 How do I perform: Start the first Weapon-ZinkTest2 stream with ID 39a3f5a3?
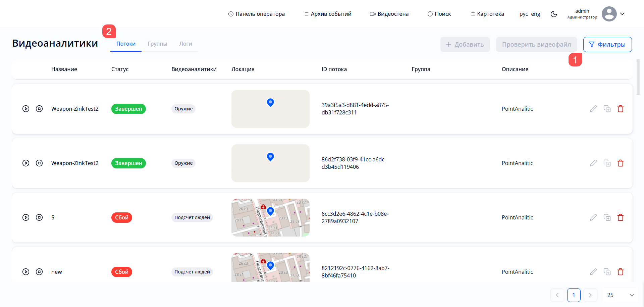pyautogui.click(x=26, y=109)
